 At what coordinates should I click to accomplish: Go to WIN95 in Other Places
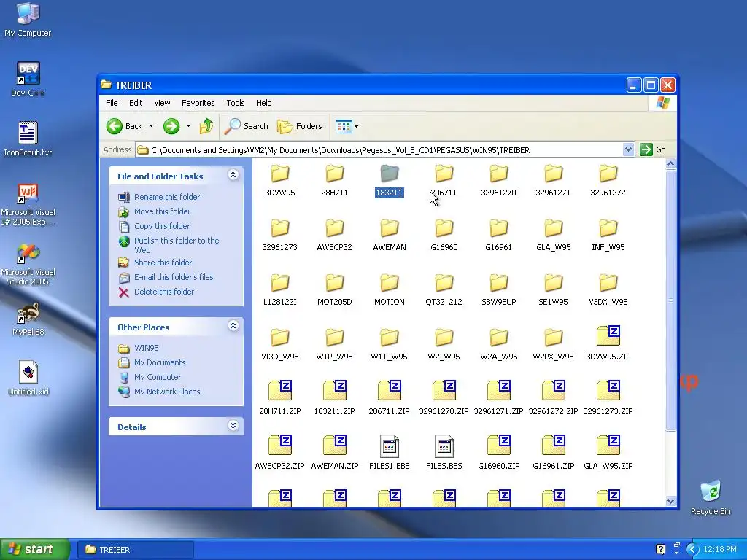tap(146, 348)
